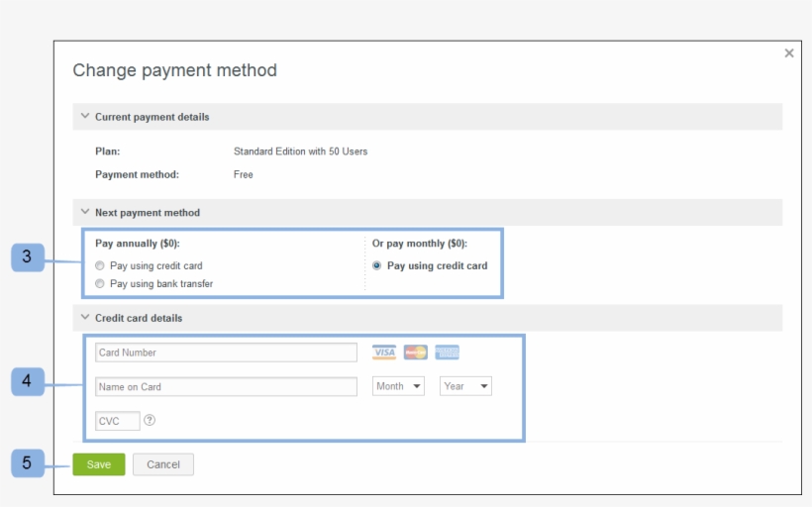This screenshot has width=812, height=507.
Task: Click the 'Free' payment method value
Action: click(244, 174)
